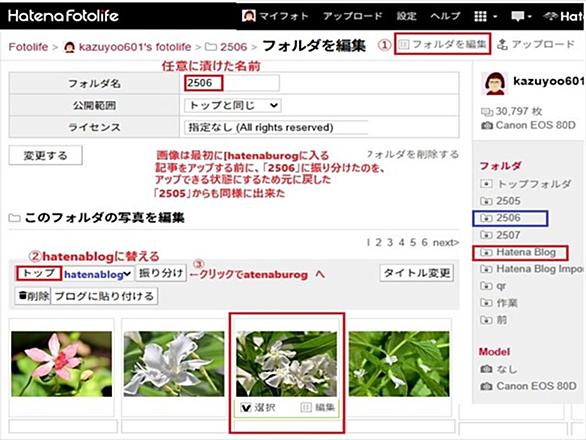
Task: Click the トップ button
Action: tap(38, 273)
